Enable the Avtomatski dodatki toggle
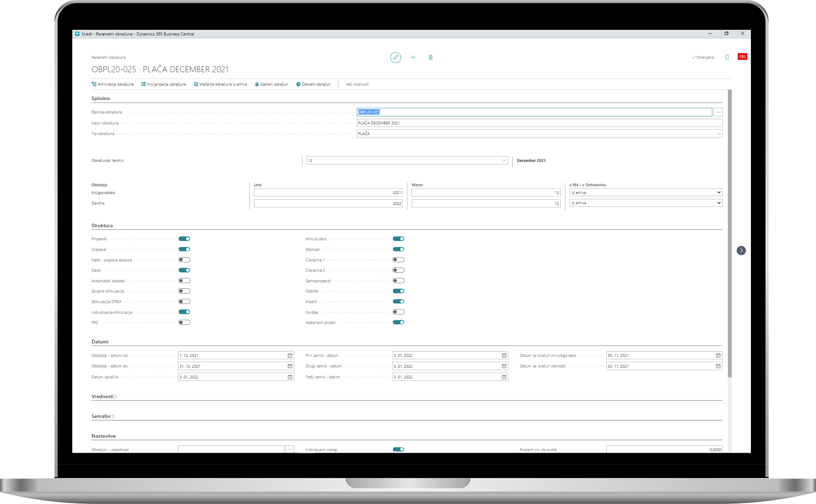Screen dimensions: 816x504 click(x=184, y=281)
